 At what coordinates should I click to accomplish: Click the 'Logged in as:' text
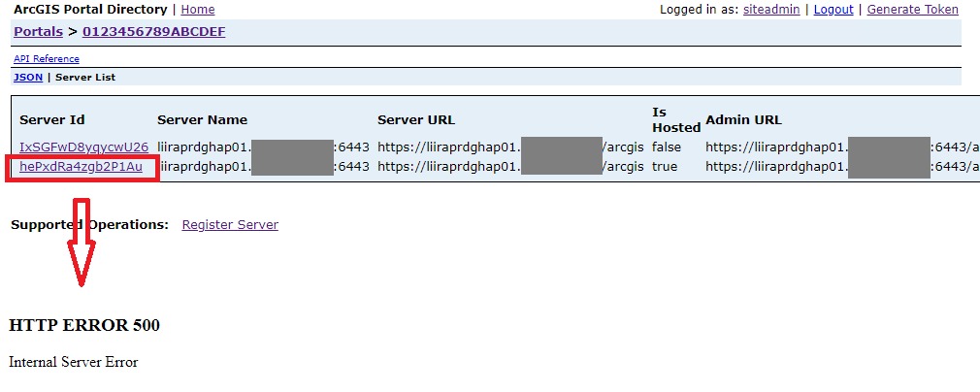pyautogui.click(x=699, y=10)
